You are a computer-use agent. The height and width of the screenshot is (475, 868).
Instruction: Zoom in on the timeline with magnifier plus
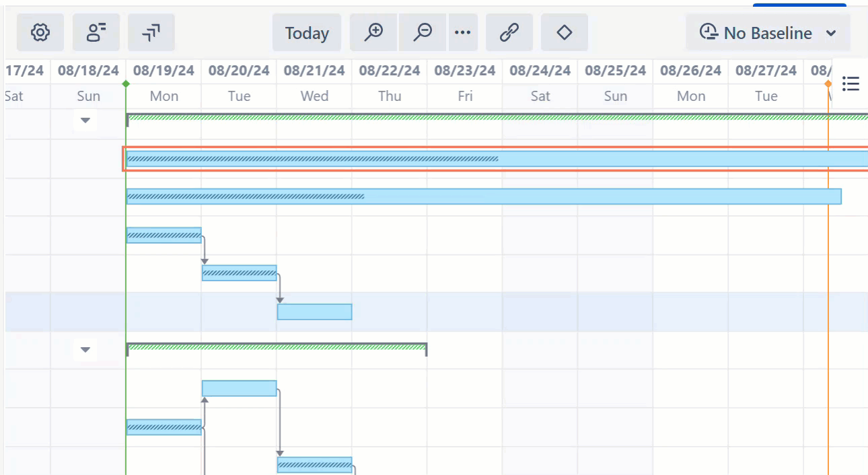click(x=374, y=32)
